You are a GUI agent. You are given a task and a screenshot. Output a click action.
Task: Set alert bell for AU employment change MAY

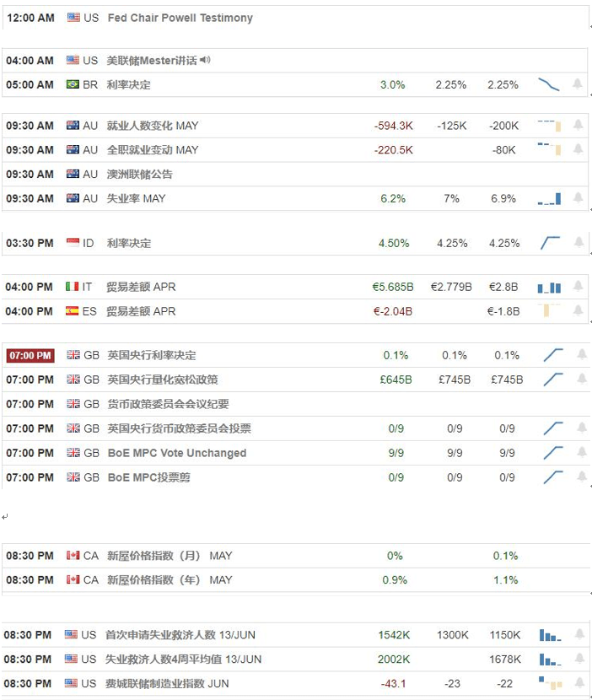(578, 125)
